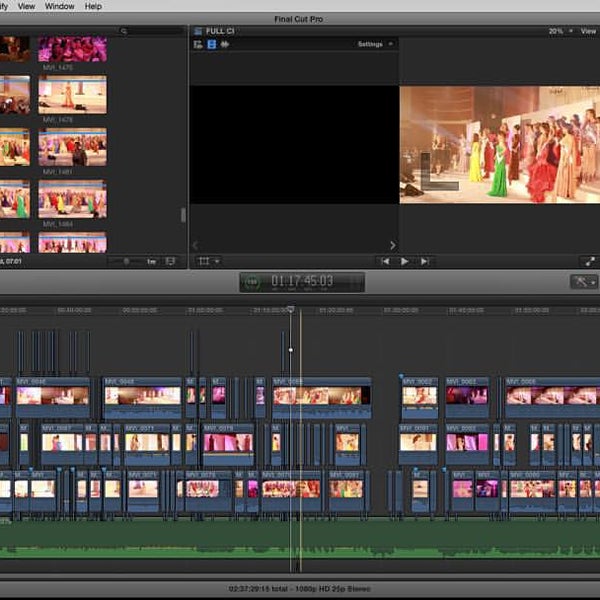Select the red crowd clip in bottom timeline row
Image resolution: width=600 pixels, height=600 pixels.
point(291,491)
